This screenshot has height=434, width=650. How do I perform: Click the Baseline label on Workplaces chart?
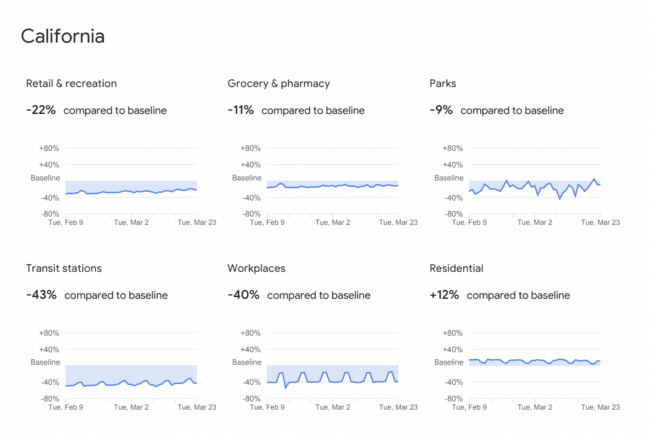[246, 362]
